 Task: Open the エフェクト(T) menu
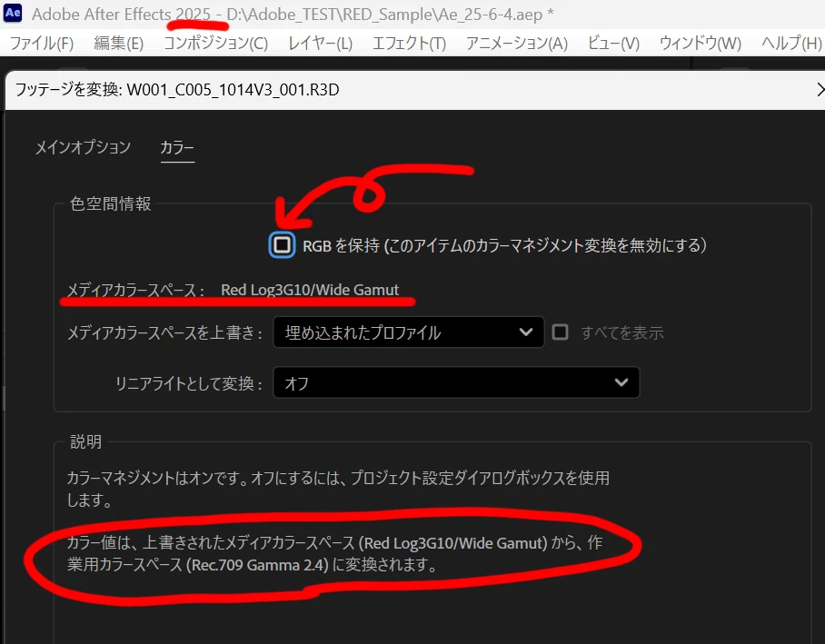tap(409, 43)
